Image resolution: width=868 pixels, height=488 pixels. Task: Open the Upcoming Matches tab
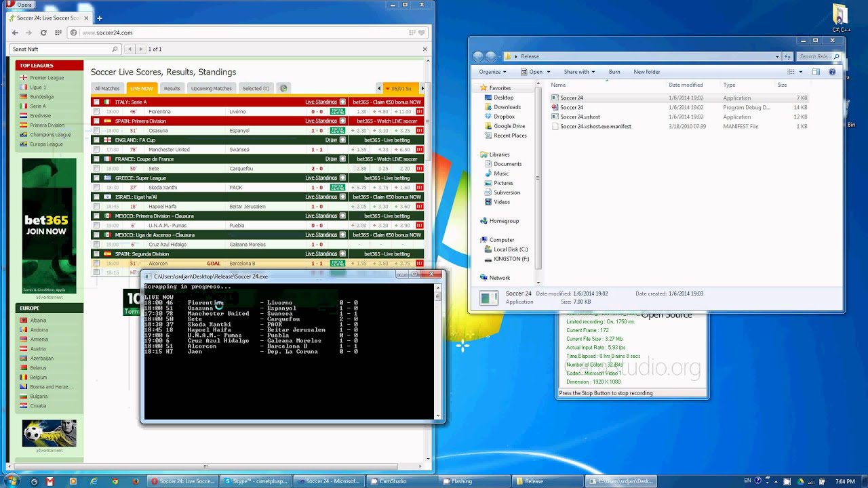212,88
